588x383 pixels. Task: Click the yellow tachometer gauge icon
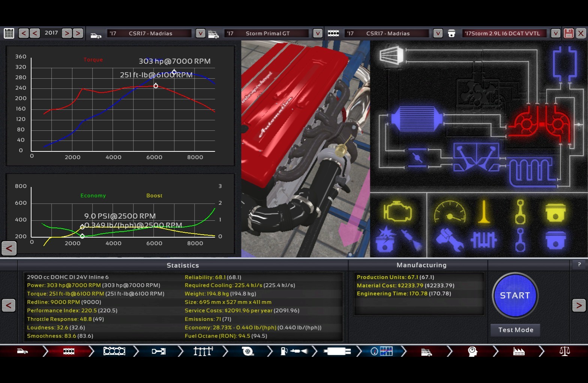tap(450, 212)
